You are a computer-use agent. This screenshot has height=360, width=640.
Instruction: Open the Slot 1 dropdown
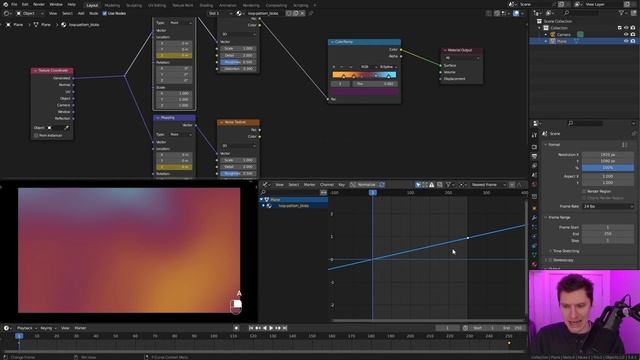tap(220, 13)
